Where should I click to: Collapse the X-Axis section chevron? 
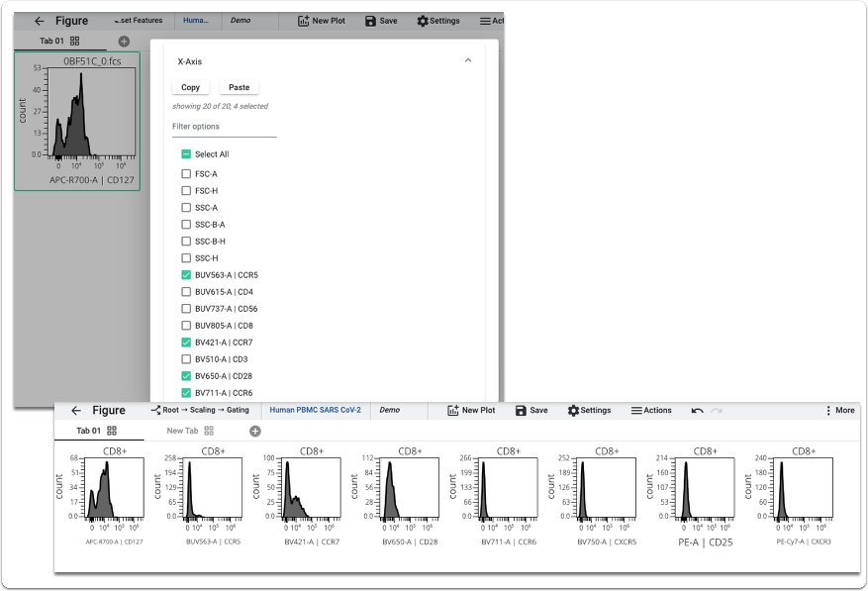tap(468, 60)
